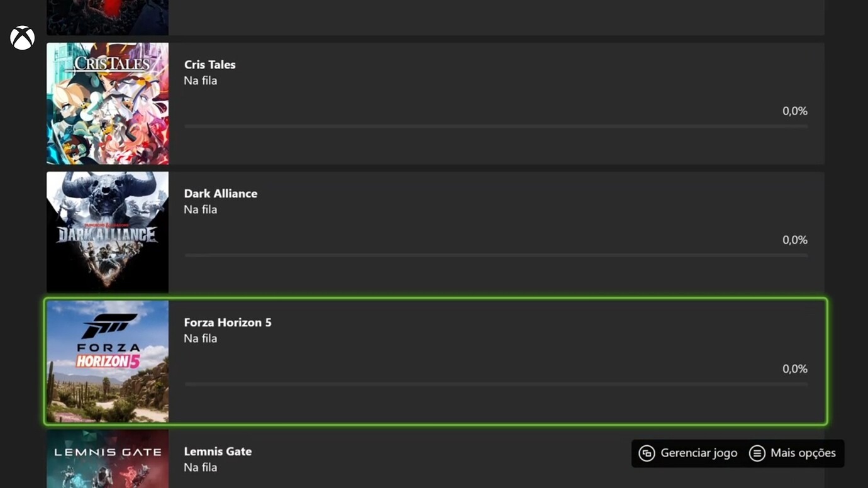Click the Dark Alliance download progress bar
This screenshot has width=868, height=488.
pyautogui.click(x=496, y=255)
